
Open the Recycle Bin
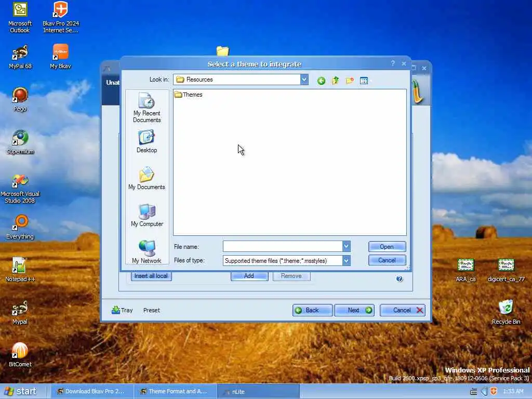pos(506,312)
